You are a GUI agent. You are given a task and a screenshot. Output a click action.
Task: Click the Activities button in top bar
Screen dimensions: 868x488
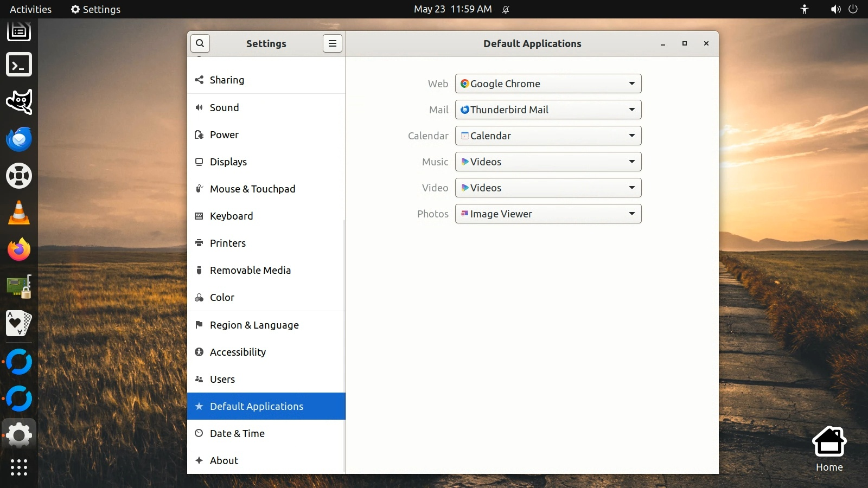click(30, 9)
